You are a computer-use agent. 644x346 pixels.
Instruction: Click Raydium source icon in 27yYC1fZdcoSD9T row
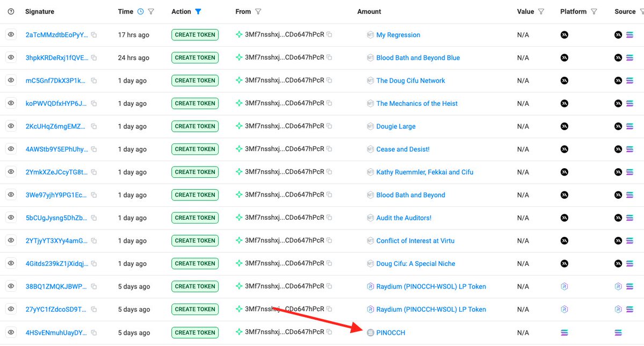coord(618,309)
